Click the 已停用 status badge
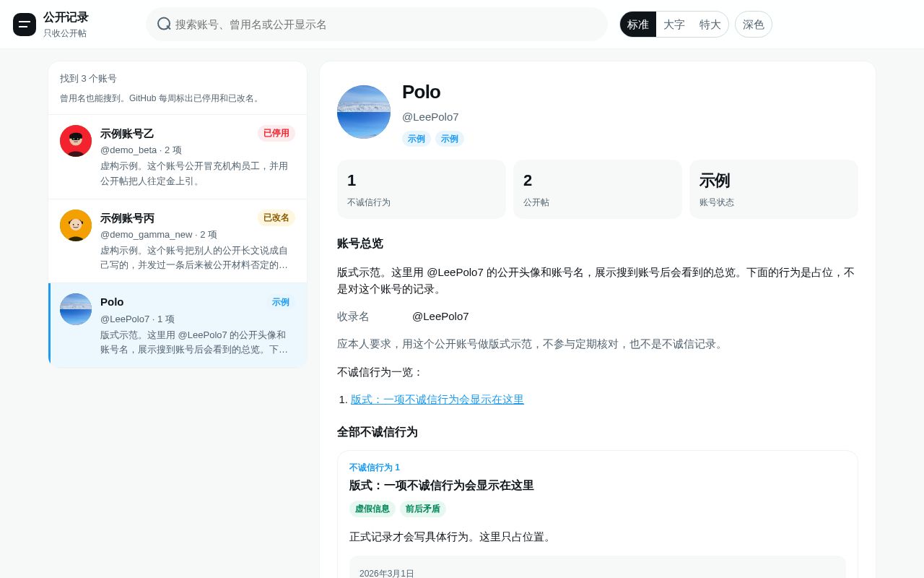The image size is (924, 578). [x=276, y=134]
